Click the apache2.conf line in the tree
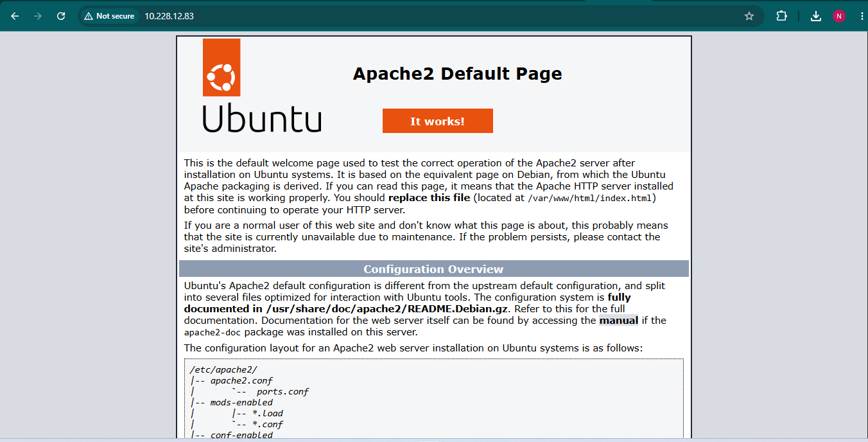This screenshot has height=442, width=868. pyautogui.click(x=241, y=380)
